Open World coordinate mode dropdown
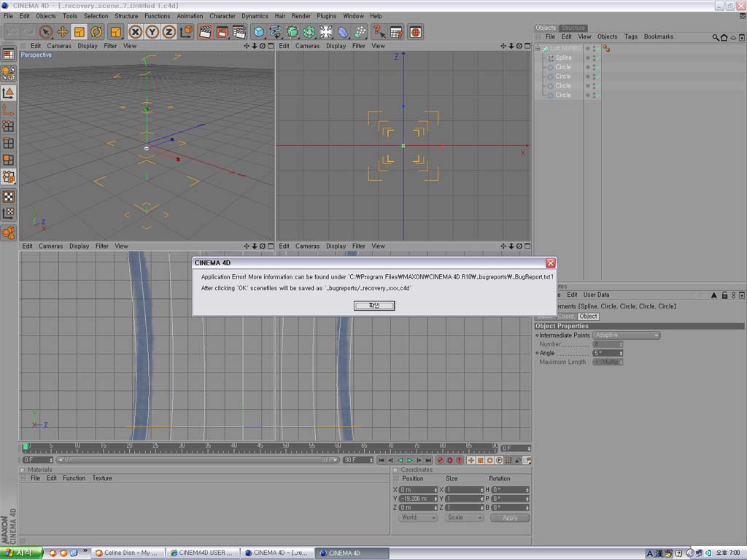Viewport: 747px width, 560px height. coord(418,518)
